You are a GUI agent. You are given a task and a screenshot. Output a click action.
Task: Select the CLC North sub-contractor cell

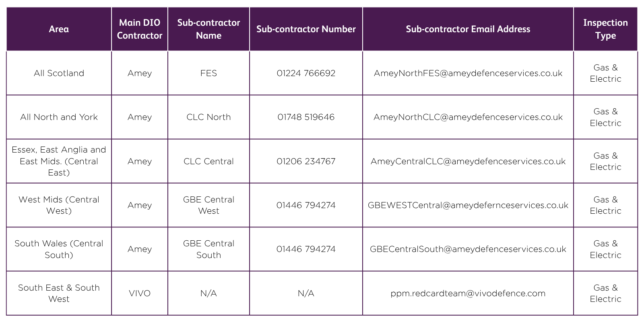click(208, 117)
